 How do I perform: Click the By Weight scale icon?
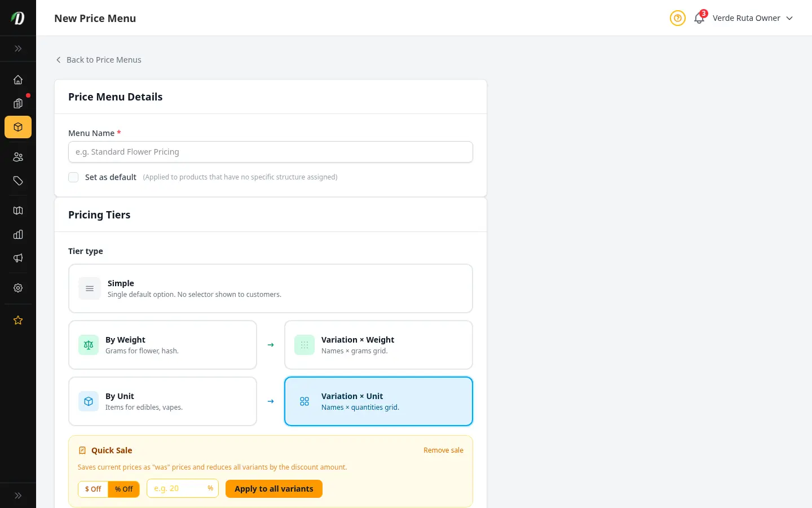(89, 345)
